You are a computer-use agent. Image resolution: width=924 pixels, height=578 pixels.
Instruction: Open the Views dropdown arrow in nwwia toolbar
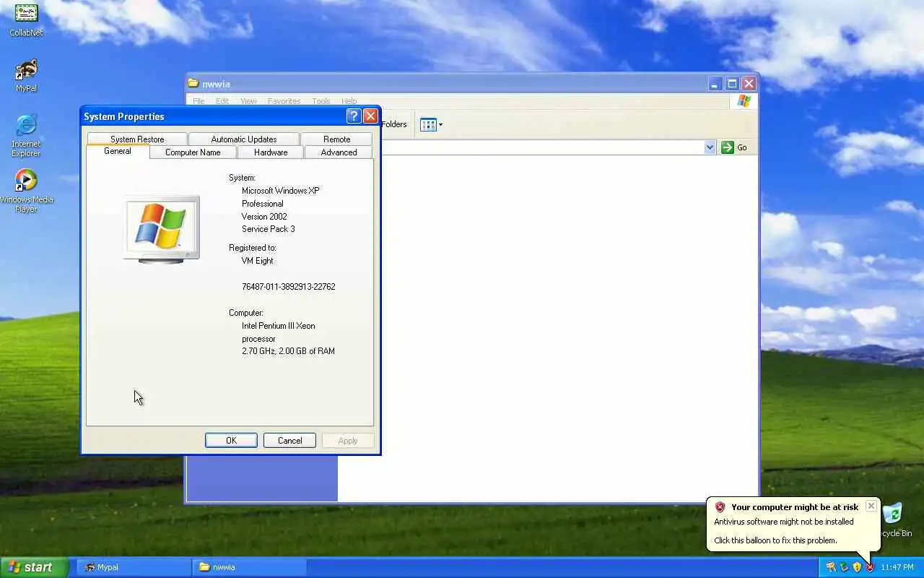(440, 125)
